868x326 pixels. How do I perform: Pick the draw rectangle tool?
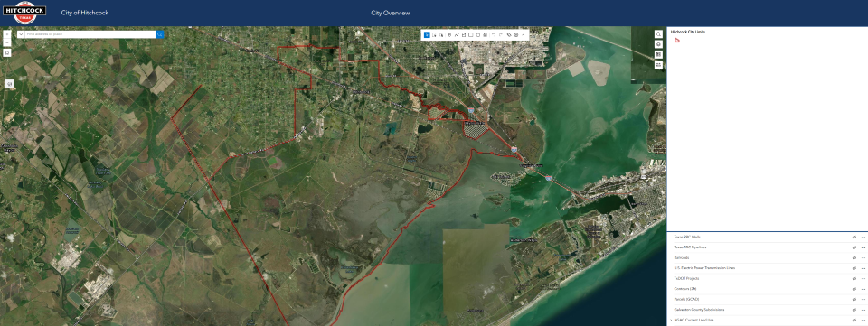[x=470, y=35]
